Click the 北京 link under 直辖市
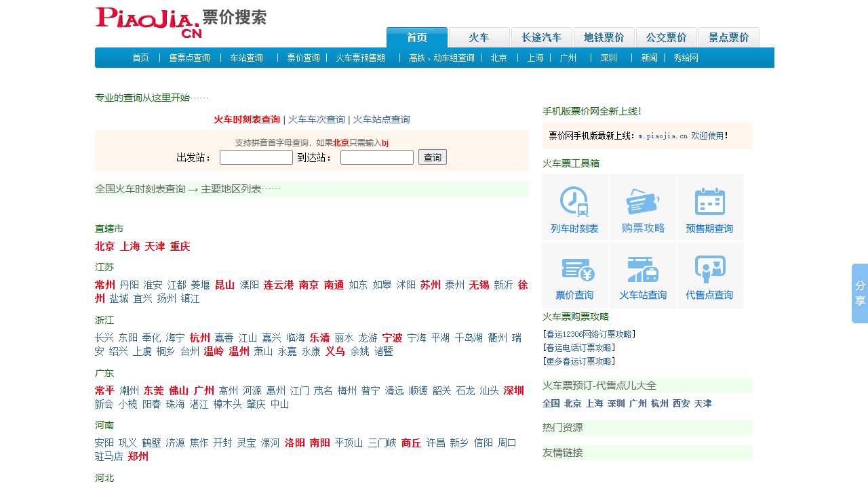 point(105,246)
